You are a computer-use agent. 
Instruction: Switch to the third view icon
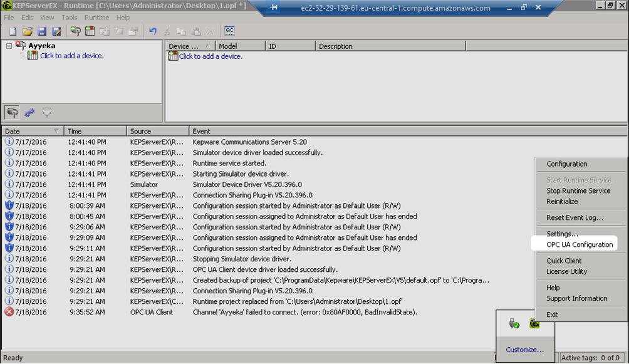47,112
